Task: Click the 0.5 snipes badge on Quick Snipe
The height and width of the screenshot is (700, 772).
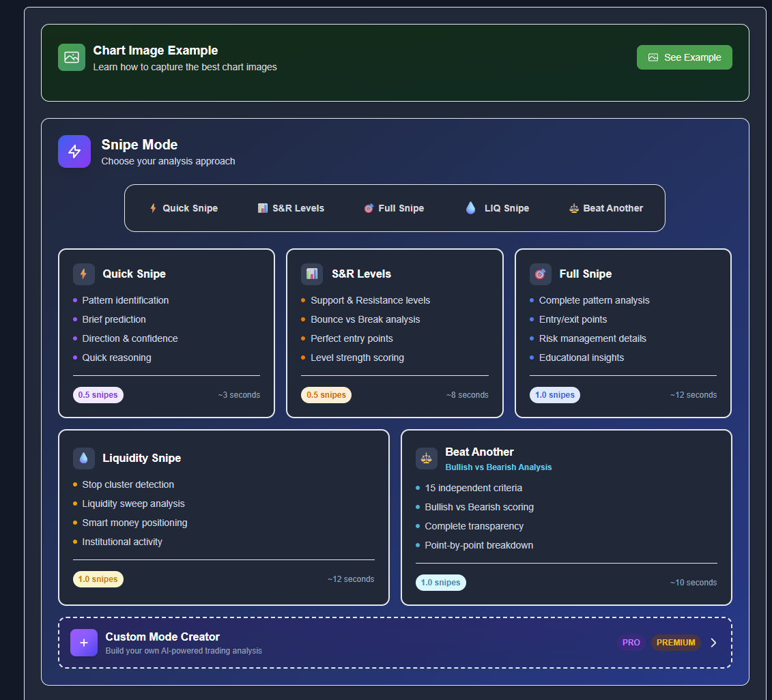Action: click(x=98, y=394)
